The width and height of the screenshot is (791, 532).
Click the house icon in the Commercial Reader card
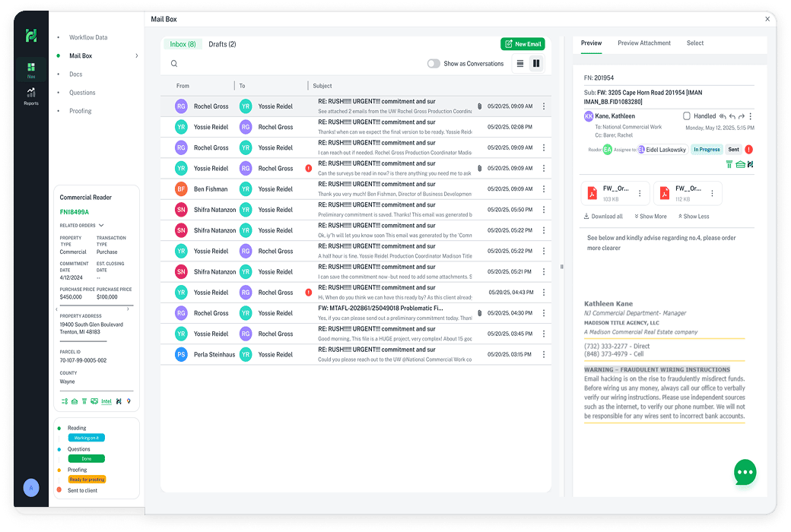[x=75, y=401]
